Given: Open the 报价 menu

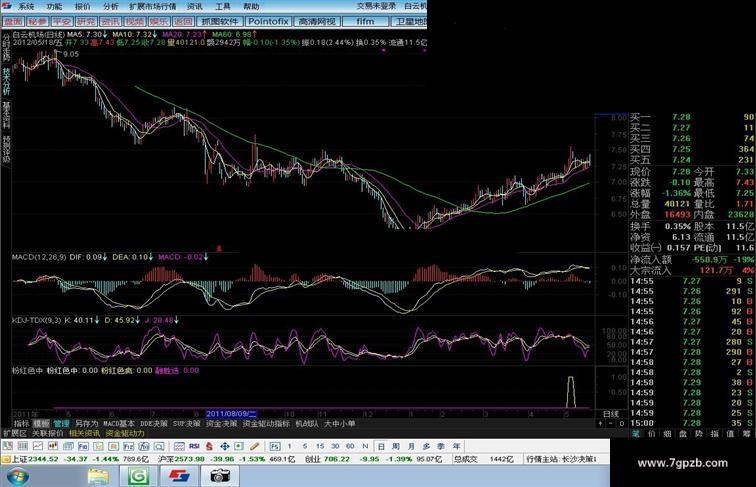Looking at the screenshot, I should 82,6.
